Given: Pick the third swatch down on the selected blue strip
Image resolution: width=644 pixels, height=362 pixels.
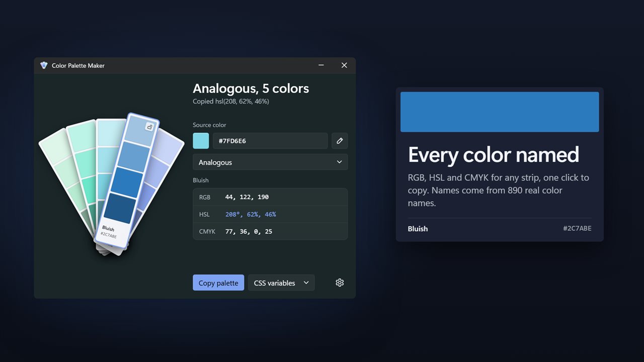Looking at the screenshot, I should [127, 182].
